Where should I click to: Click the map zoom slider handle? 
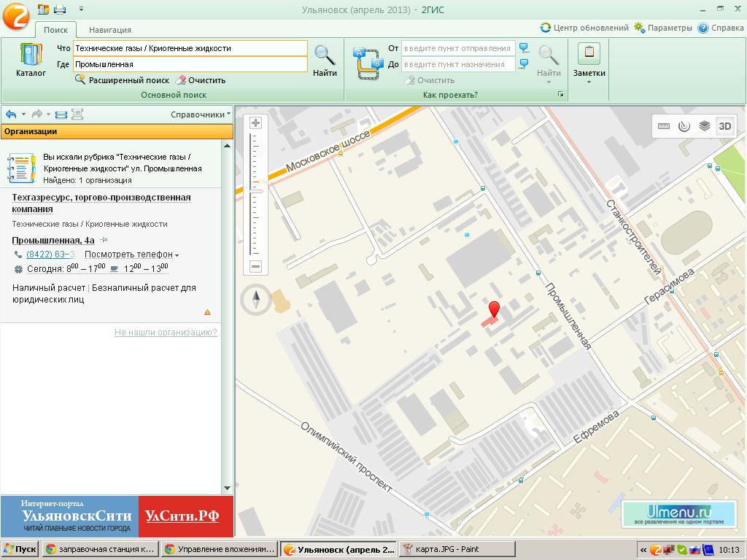(255, 191)
